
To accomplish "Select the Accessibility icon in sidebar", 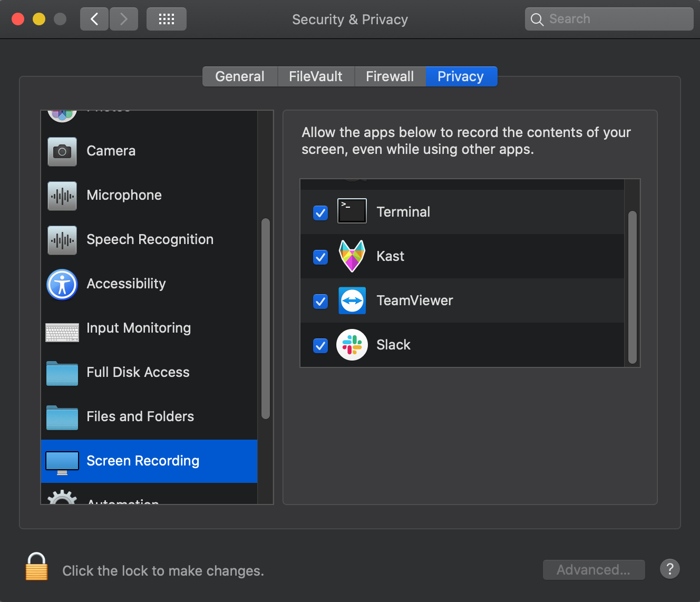I will click(x=62, y=285).
